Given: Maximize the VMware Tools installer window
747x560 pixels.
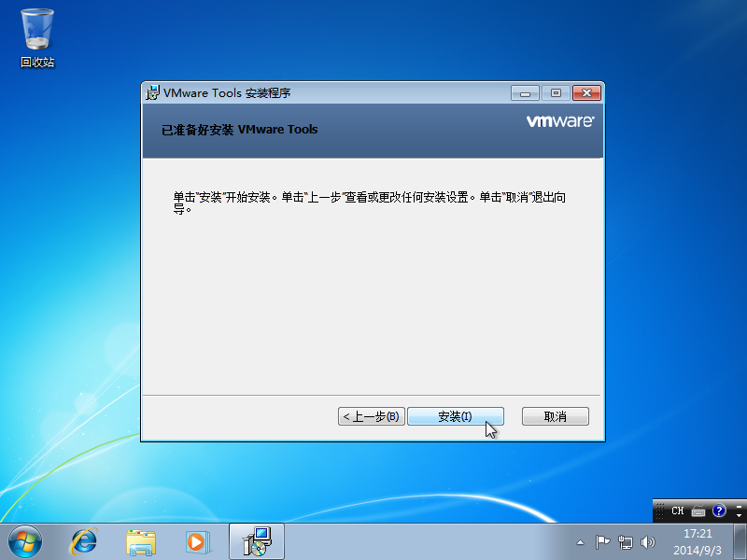Looking at the screenshot, I should tap(556, 92).
